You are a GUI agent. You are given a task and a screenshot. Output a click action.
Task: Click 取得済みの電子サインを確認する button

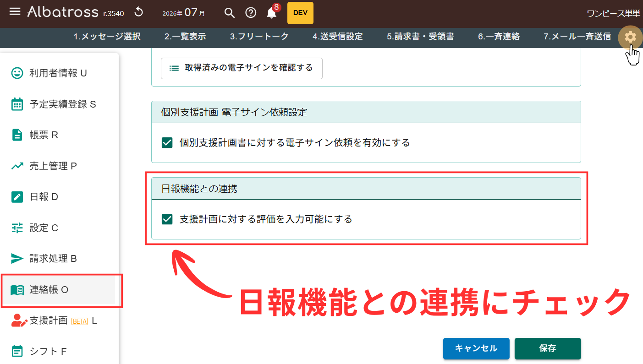click(242, 68)
